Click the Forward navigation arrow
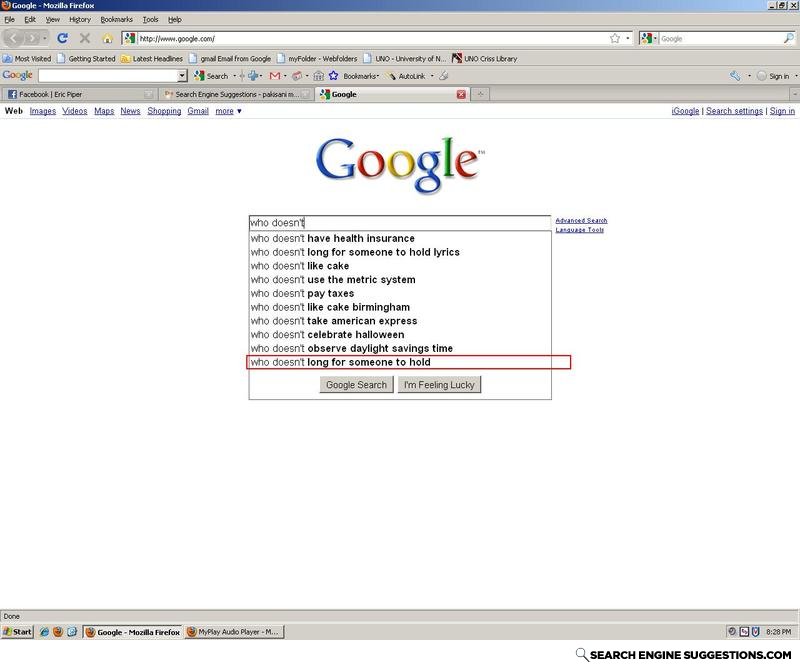The width and height of the screenshot is (800, 666). click(32, 38)
